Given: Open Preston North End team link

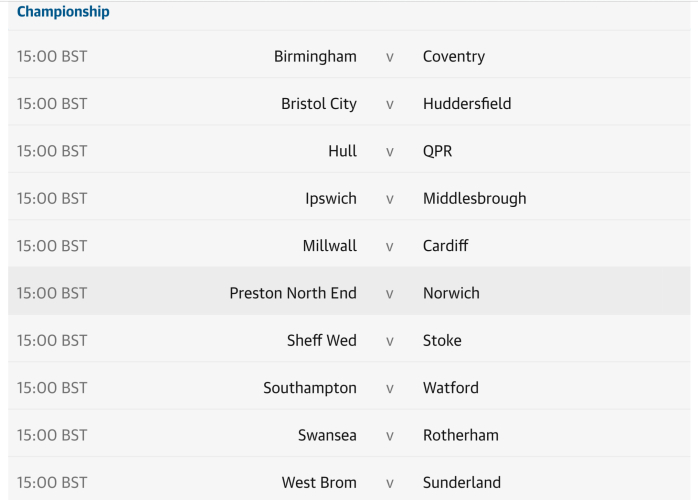Looking at the screenshot, I should (293, 293).
